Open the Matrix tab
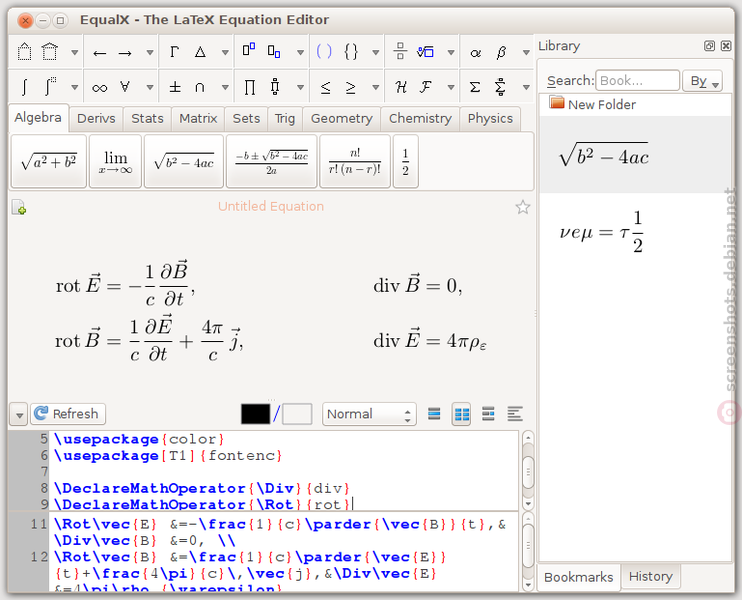This screenshot has height=600, width=742. click(198, 118)
